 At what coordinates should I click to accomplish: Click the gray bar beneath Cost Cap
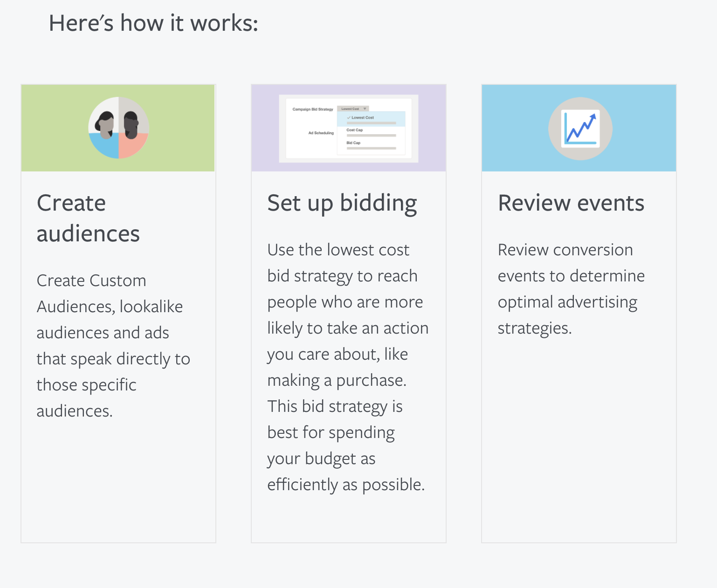tap(371, 136)
